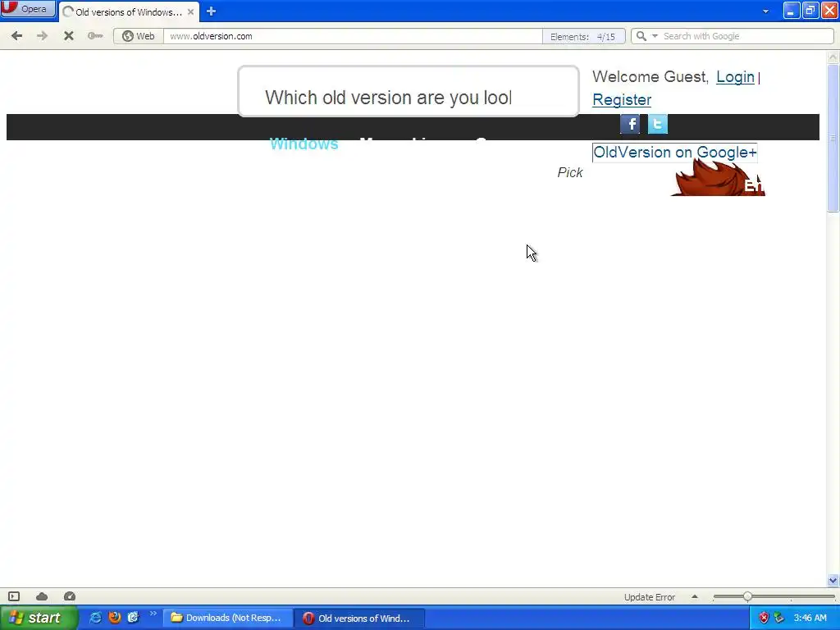Click the page scrollbar thumb
Viewport: 840px width, 630px height.
click(833, 138)
